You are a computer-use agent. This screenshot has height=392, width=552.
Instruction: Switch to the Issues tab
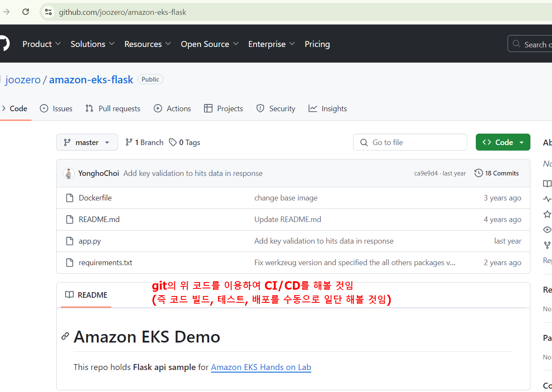[x=56, y=109]
